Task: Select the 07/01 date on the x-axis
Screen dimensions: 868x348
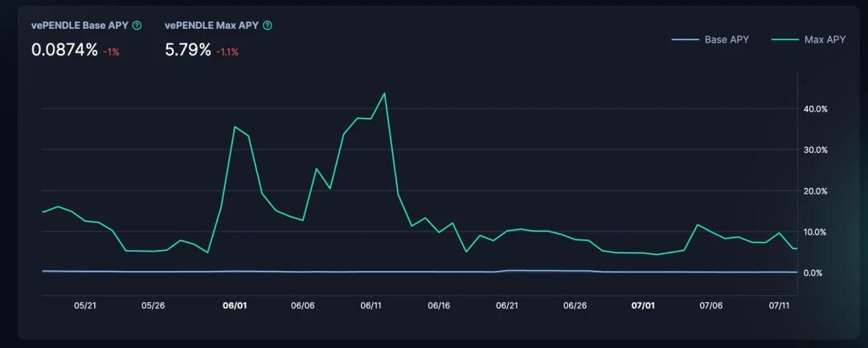Action: pyautogui.click(x=643, y=305)
